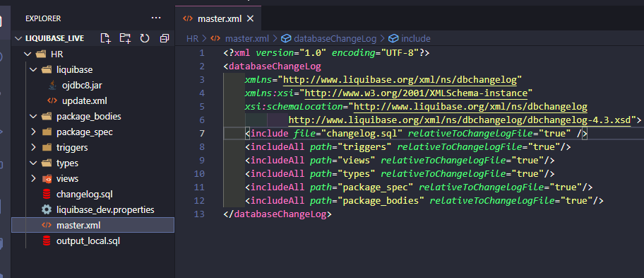Follow the XMLSchema-instance URL link on line 4

tap(416, 93)
